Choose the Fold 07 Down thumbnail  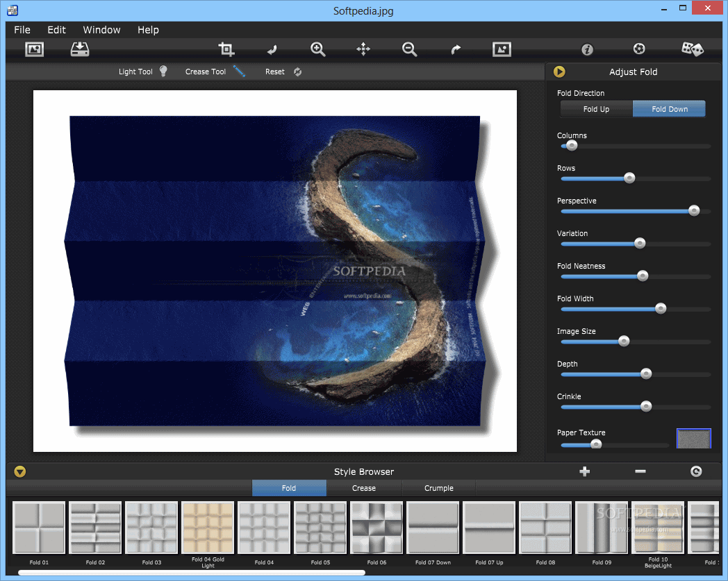(x=433, y=528)
